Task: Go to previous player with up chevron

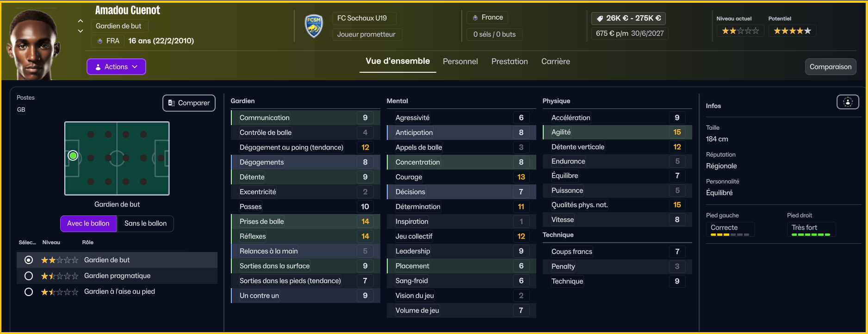Action: 81,21
